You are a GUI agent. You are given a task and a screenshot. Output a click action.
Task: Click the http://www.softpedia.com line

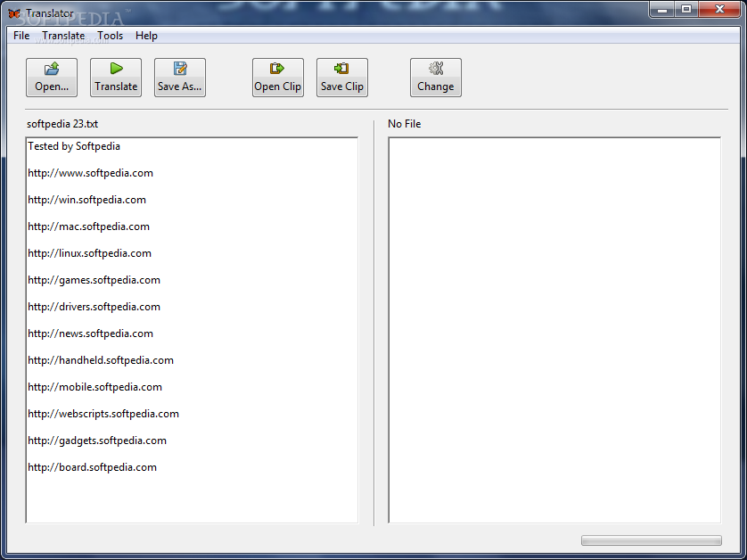(91, 173)
